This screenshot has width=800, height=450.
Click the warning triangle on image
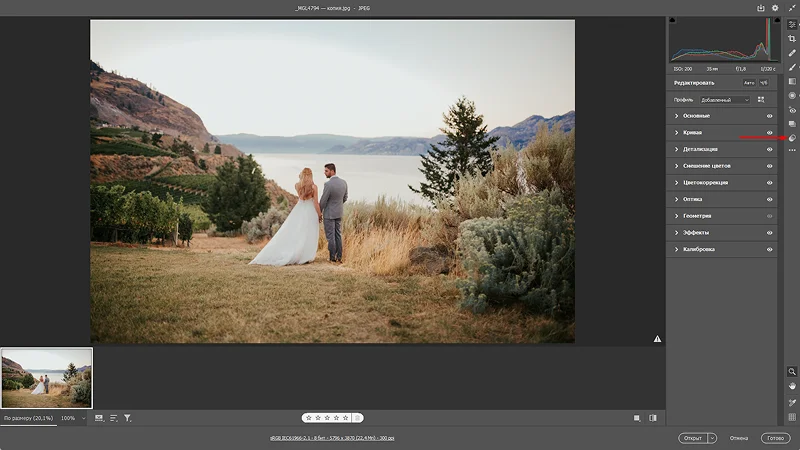point(657,339)
